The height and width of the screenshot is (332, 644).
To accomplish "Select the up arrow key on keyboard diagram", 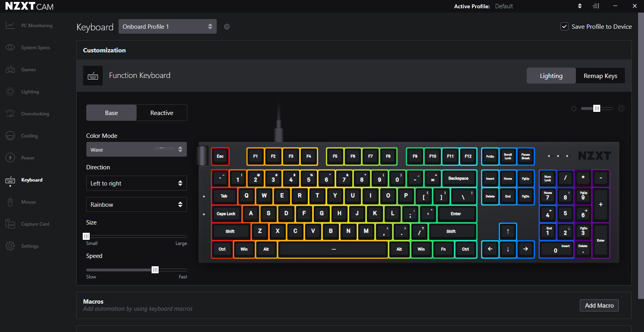I will coord(508,232).
